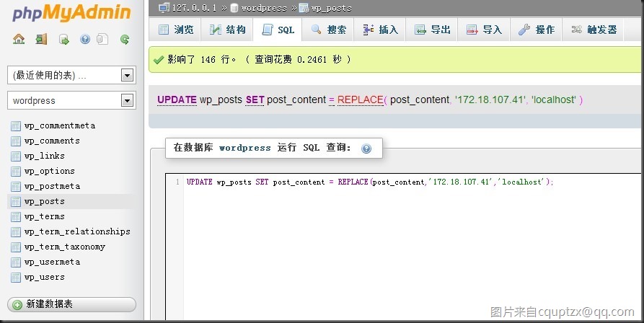644x323 pixels.
Task: Click the wp_commentmeta table icon
Action: [16, 126]
